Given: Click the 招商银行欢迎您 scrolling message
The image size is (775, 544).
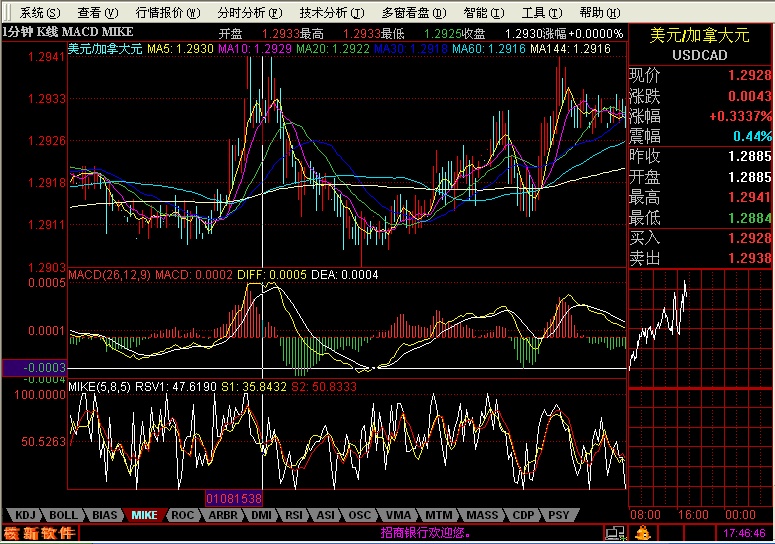Looking at the screenshot, I should (x=426, y=533).
